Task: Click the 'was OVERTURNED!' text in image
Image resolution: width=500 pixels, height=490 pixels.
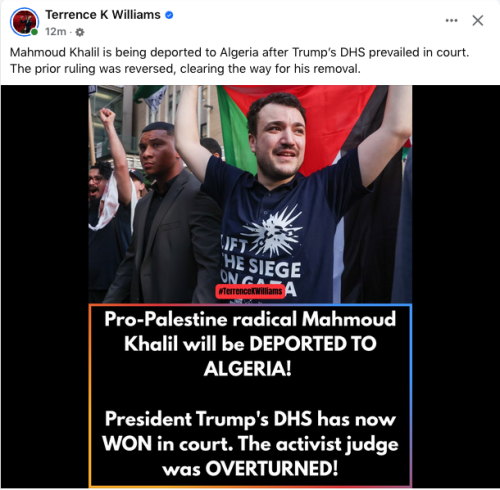Action: point(250,468)
